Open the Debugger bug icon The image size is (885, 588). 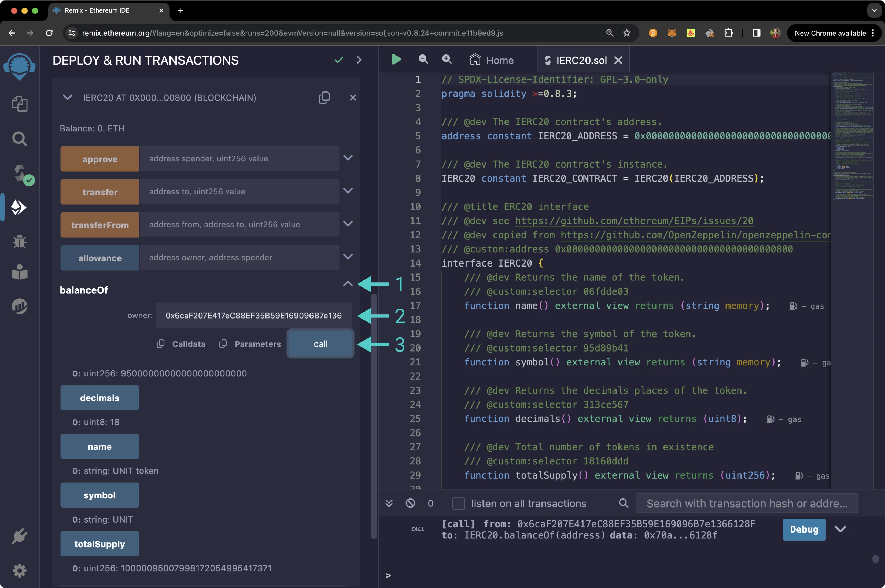(20, 242)
